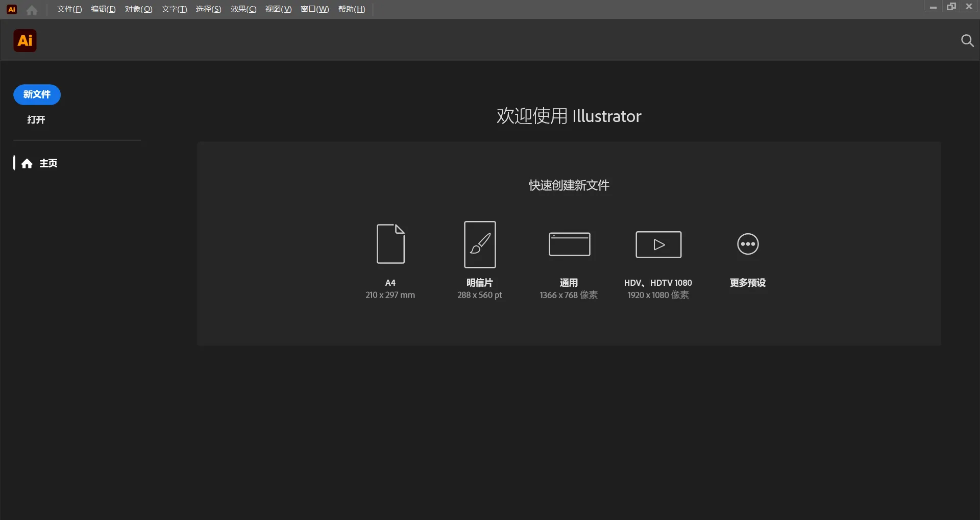Image resolution: width=980 pixels, height=520 pixels.
Task: Select the 明信片 postcard preset icon
Action: [479, 244]
